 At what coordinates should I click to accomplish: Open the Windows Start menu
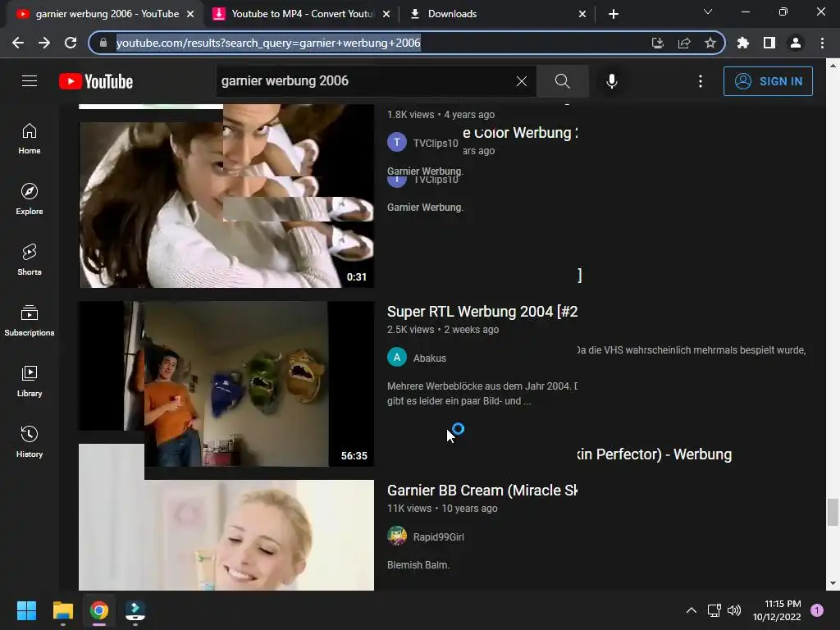(x=26, y=610)
